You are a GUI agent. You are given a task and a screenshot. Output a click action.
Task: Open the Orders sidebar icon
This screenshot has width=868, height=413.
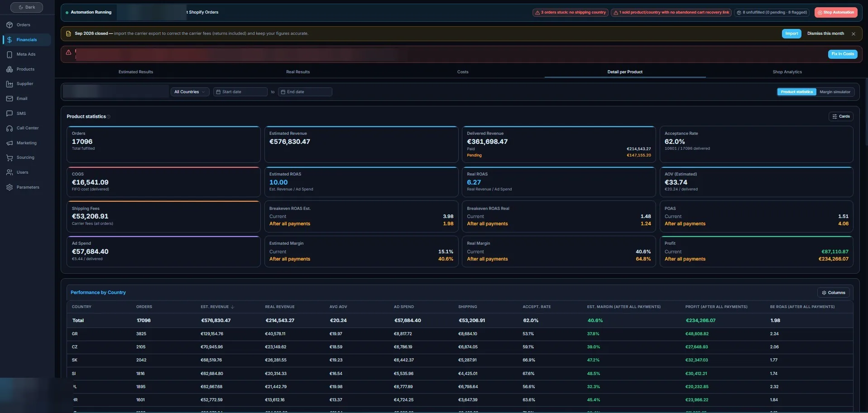point(10,25)
